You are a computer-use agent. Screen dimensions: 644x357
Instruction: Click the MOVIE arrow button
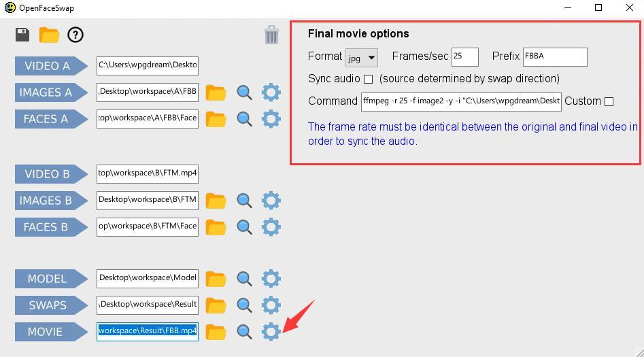pyautogui.click(x=51, y=332)
